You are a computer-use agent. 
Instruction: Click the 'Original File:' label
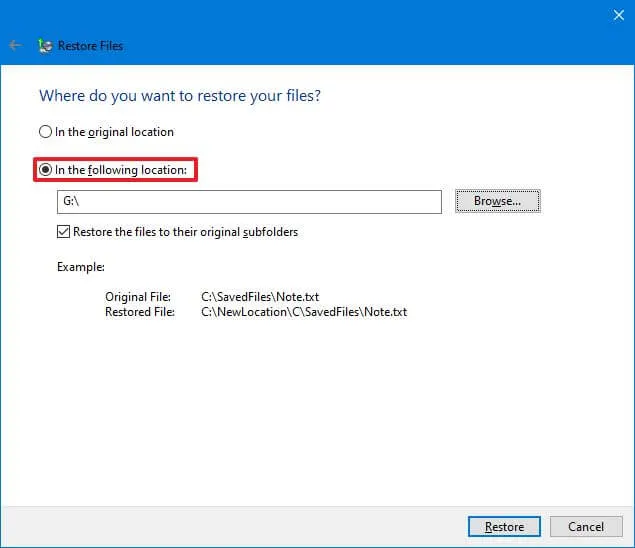tap(138, 296)
